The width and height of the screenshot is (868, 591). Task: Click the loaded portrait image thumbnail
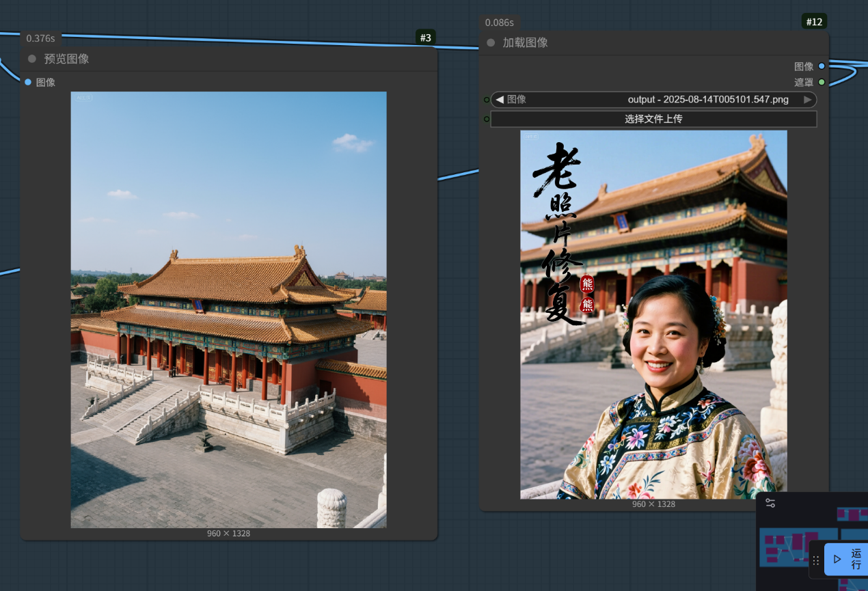point(653,314)
